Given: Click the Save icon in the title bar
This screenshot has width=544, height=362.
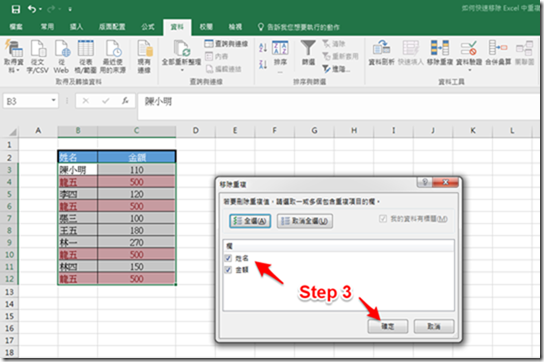Looking at the screenshot, I should click(15, 9).
